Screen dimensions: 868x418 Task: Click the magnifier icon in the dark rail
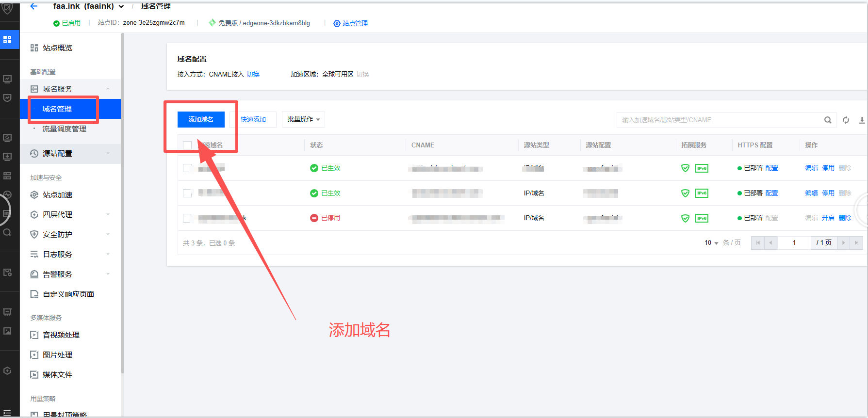point(7,232)
